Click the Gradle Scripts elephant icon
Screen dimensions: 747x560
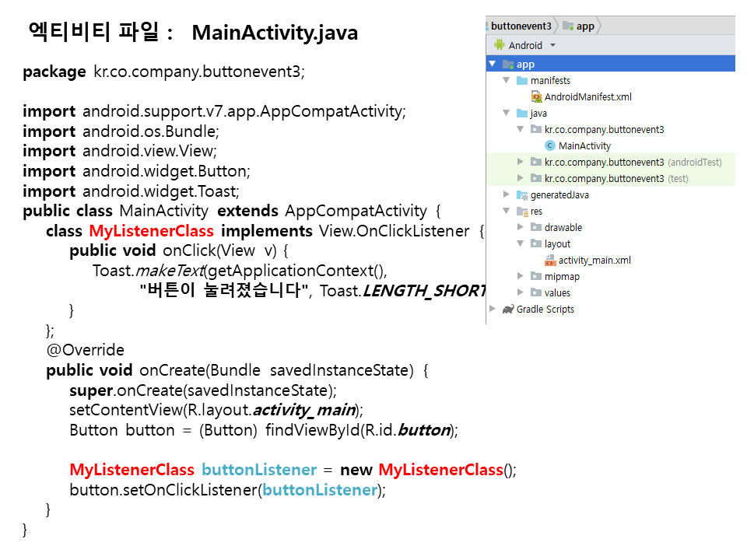coord(507,310)
